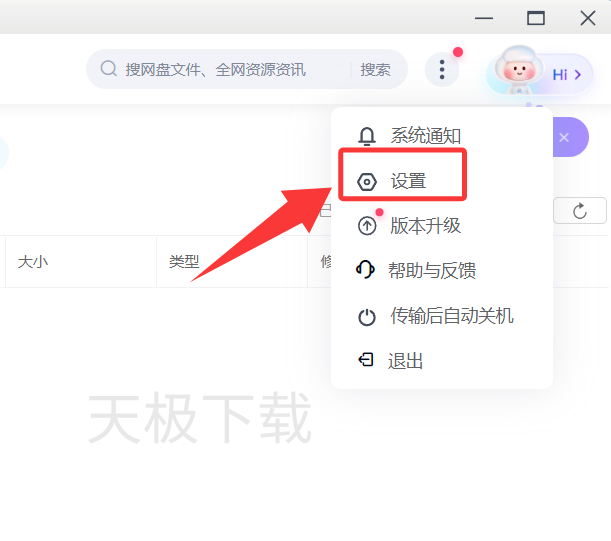Click the exit door icon
This screenshot has height=541, width=611.
point(366,359)
